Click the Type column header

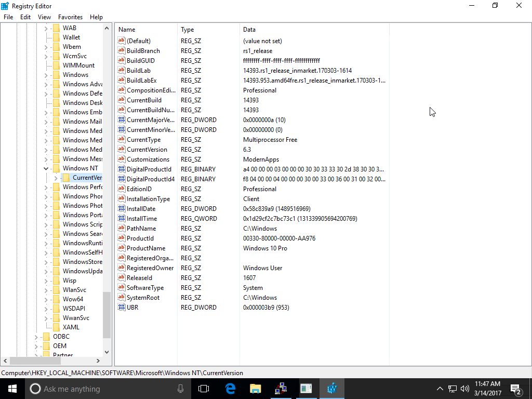click(208, 30)
